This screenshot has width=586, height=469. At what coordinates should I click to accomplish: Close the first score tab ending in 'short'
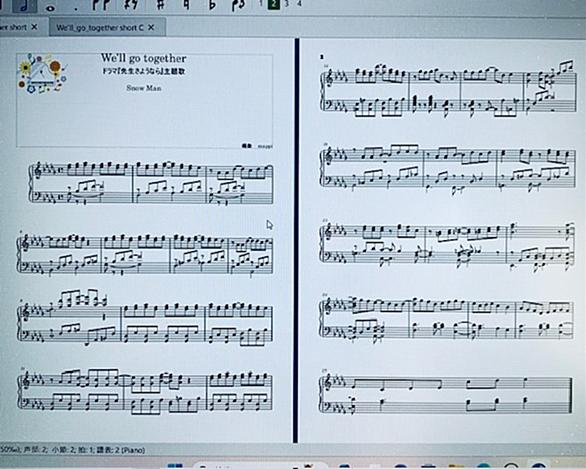34,27
